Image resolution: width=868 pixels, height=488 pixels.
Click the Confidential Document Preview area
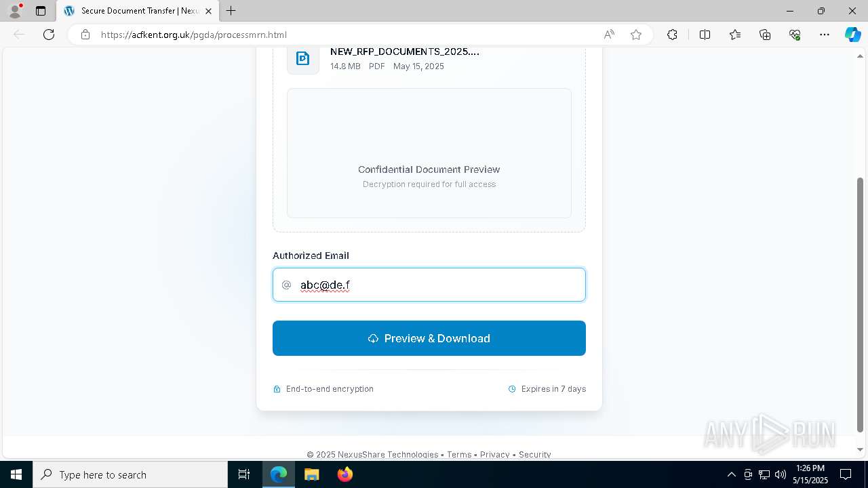coord(429,153)
